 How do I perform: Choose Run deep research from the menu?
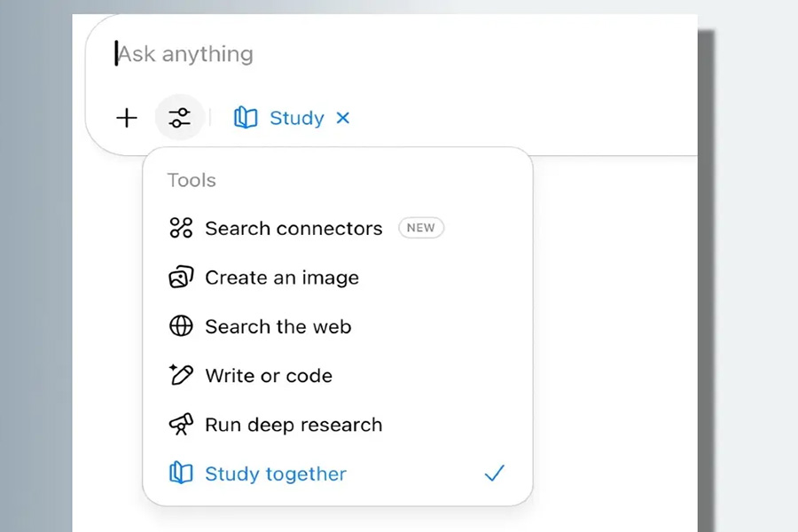tap(293, 425)
